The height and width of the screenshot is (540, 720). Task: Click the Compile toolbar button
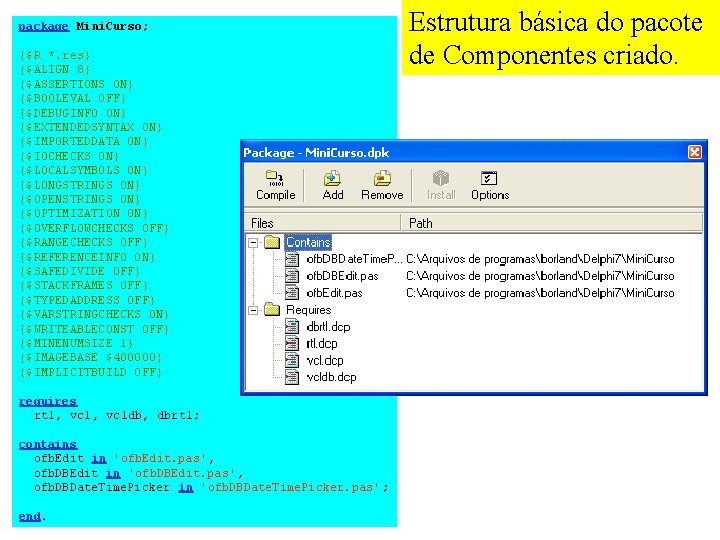tap(276, 185)
